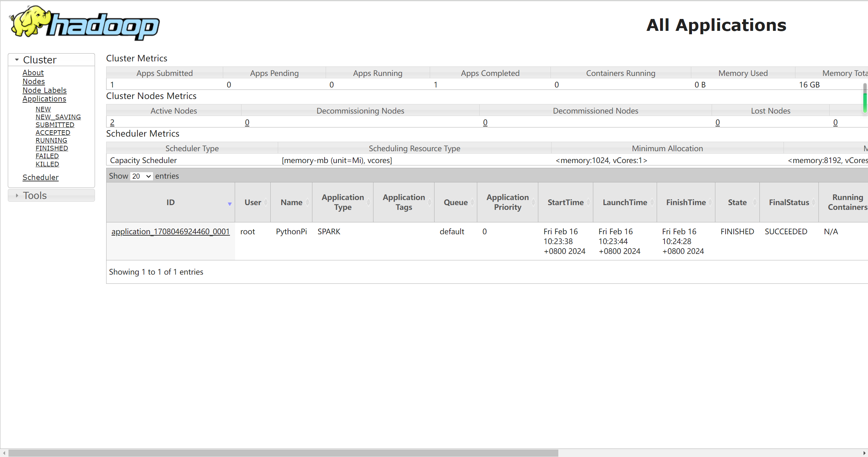Open application_1708046924460_0001 details
This screenshot has width=868, height=457.
(x=171, y=232)
